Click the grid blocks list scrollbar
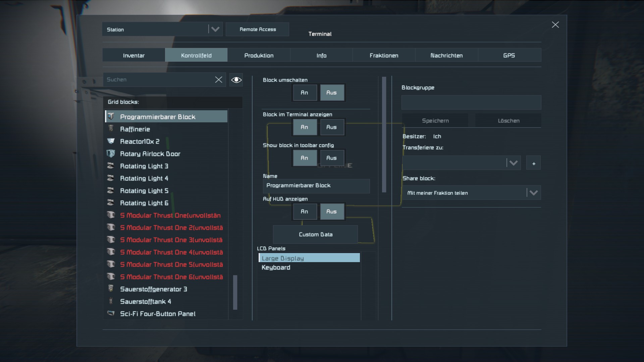Viewport: 644px width, 362px height. (235, 292)
